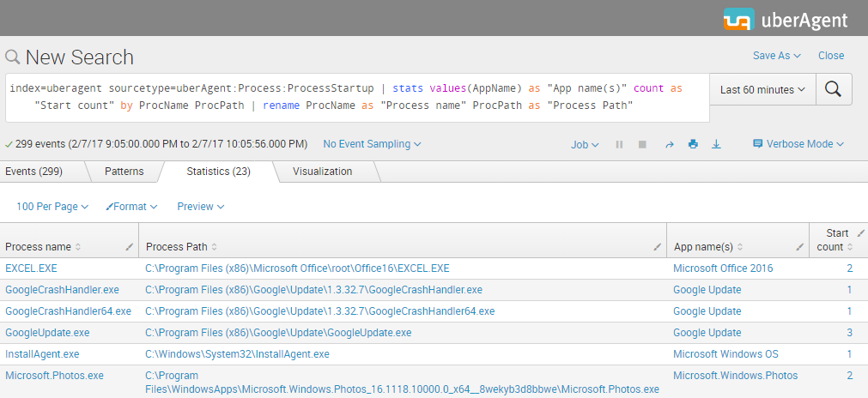The width and height of the screenshot is (868, 398).
Task: Open the Visualization tab
Action: [x=322, y=172]
